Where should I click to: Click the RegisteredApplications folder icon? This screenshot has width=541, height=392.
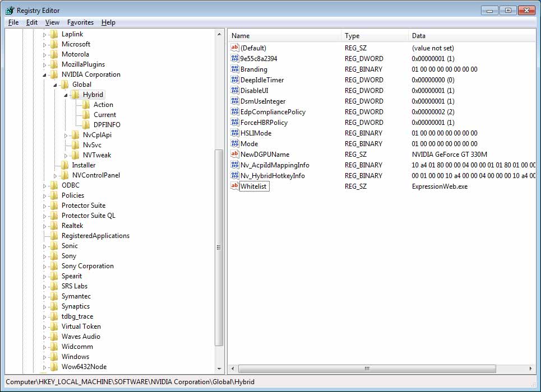pos(54,236)
